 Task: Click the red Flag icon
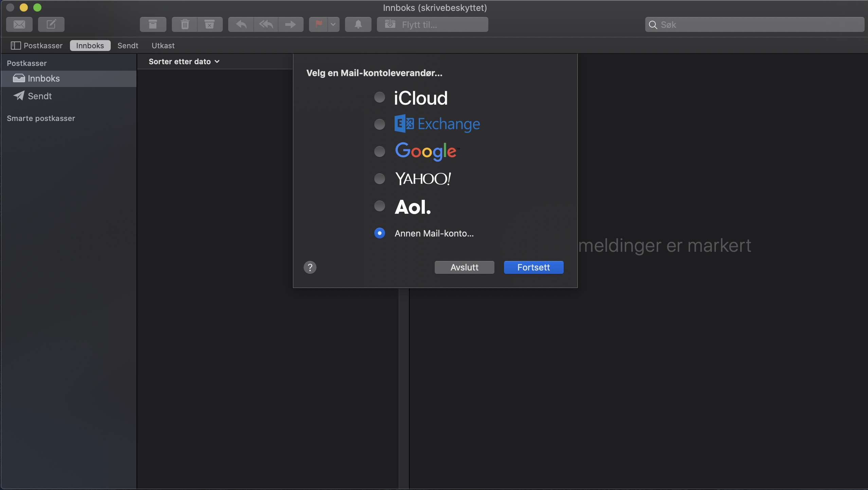coord(319,24)
